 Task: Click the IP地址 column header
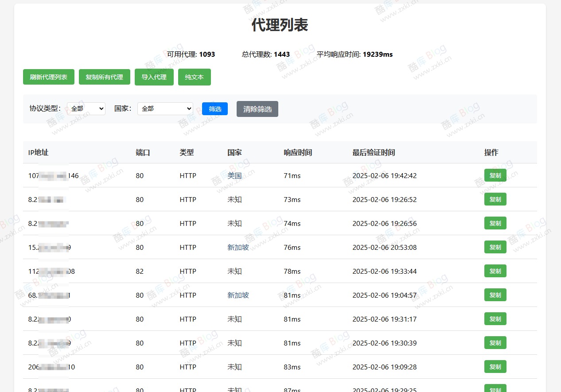coord(38,152)
